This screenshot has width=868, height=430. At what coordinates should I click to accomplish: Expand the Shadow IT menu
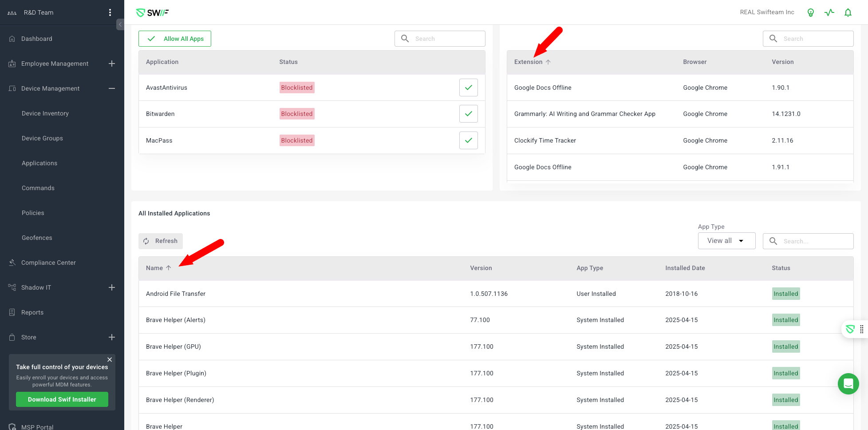coord(112,287)
